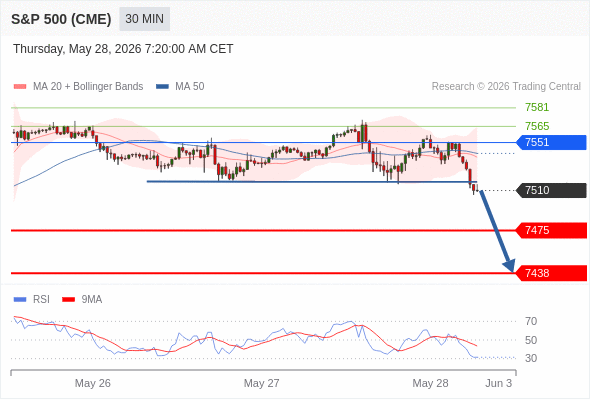Click the RSI 30 level label

coord(531,358)
